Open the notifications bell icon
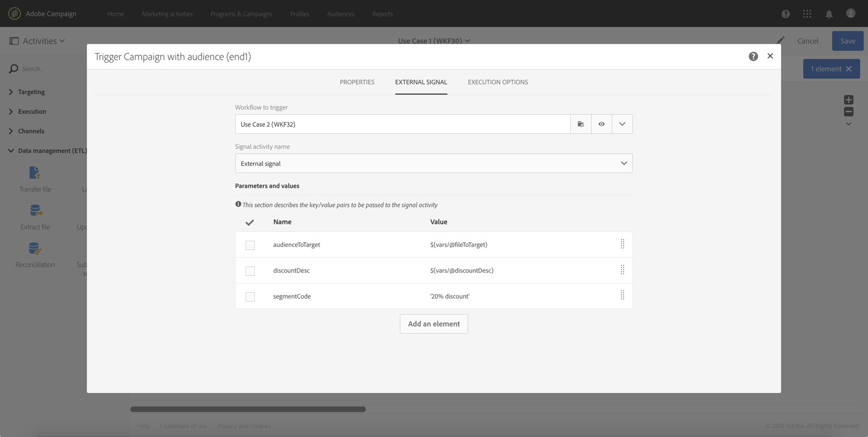Image resolution: width=868 pixels, height=437 pixels. coord(829,14)
